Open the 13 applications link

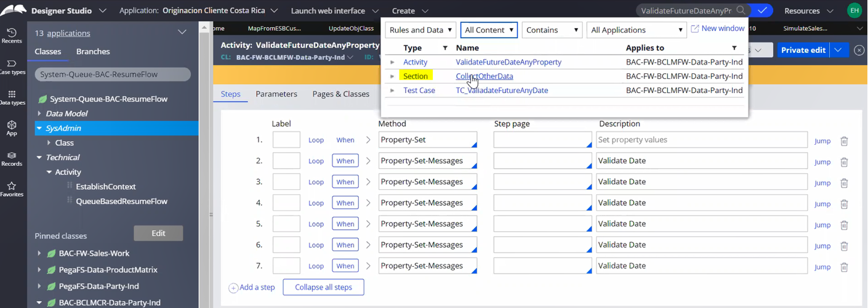tap(68, 33)
